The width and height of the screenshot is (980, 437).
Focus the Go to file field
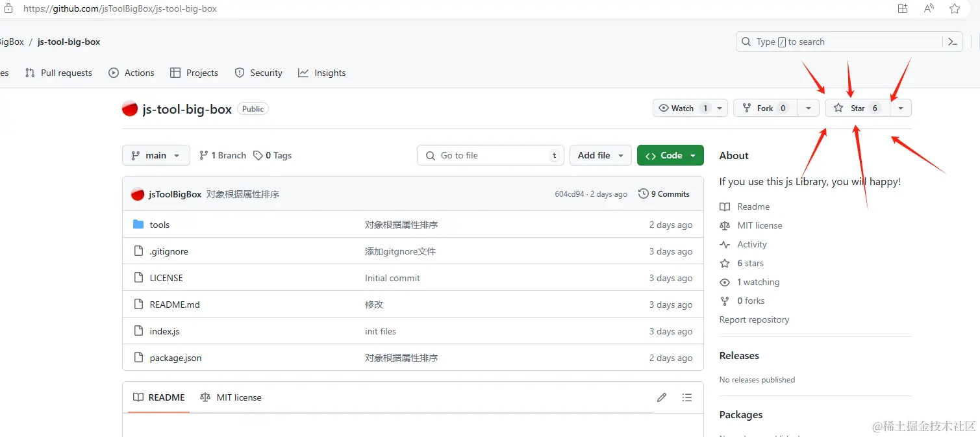coord(490,155)
